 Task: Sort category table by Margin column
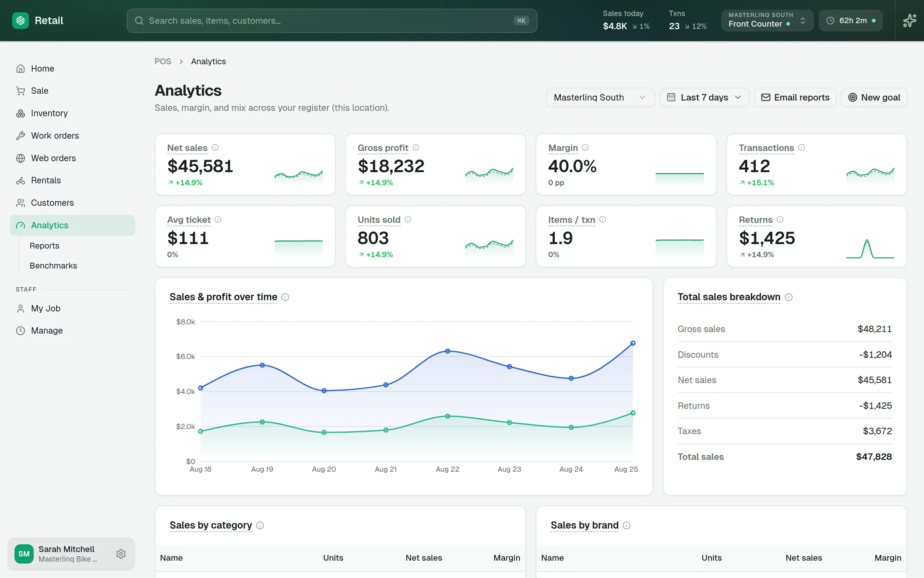pyautogui.click(x=507, y=558)
